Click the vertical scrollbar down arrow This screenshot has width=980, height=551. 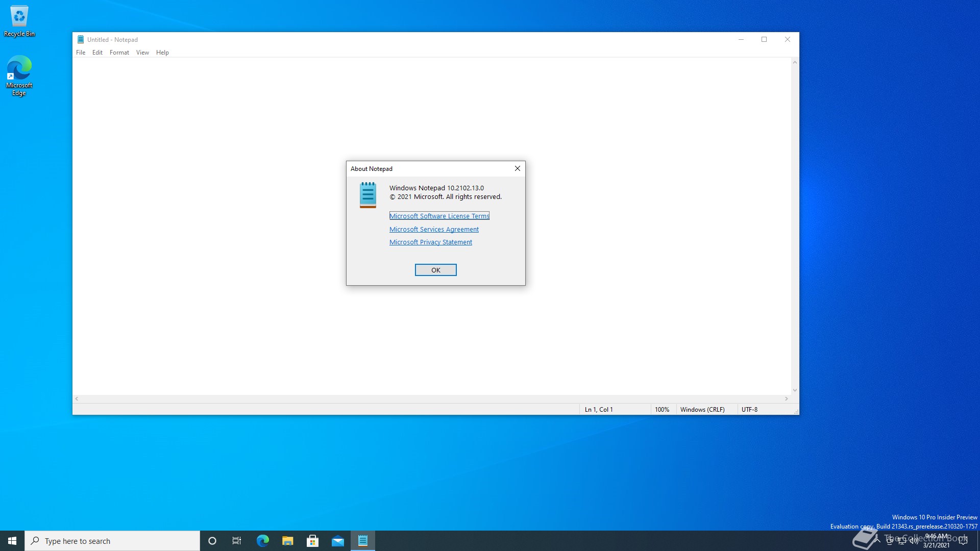795,390
